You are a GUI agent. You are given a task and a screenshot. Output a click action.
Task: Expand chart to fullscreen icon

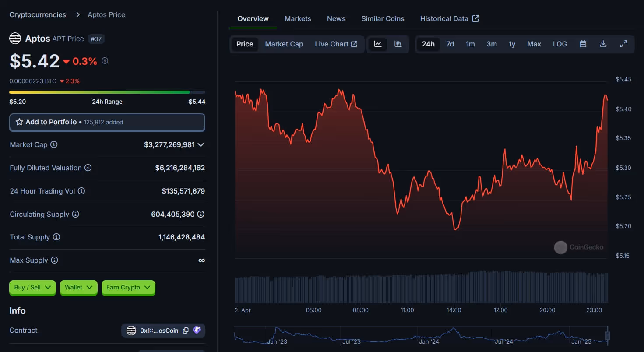(x=624, y=44)
